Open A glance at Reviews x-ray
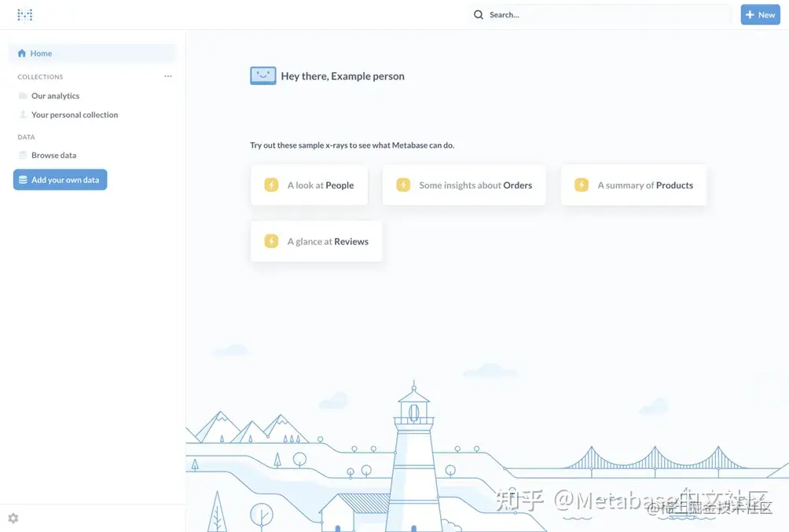 coord(317,241)
